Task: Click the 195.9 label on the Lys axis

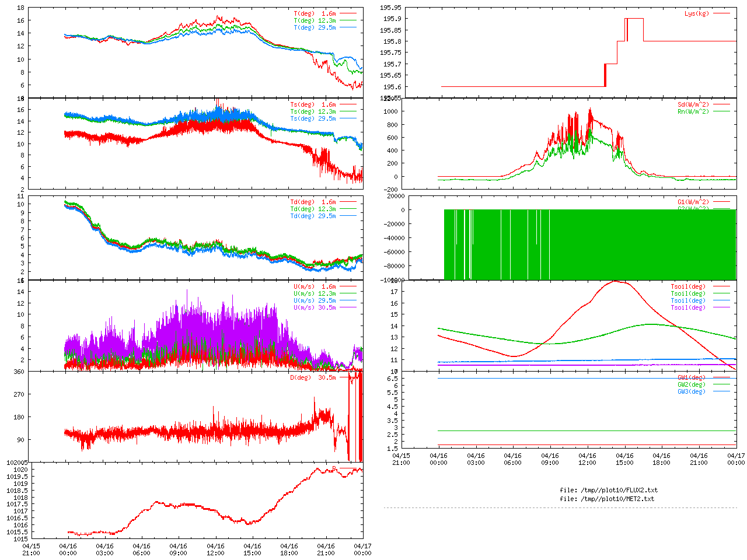Action: click(392, 19)
